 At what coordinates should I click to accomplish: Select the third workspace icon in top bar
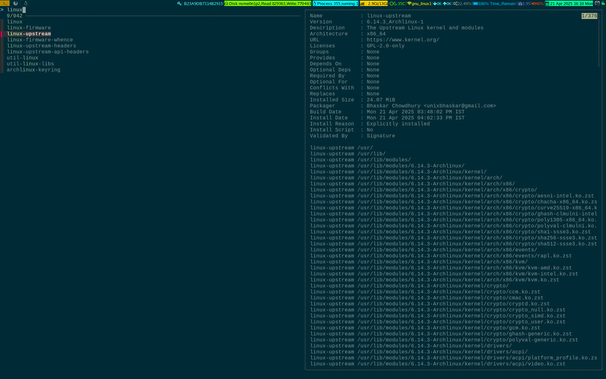[x=26, y=3]
